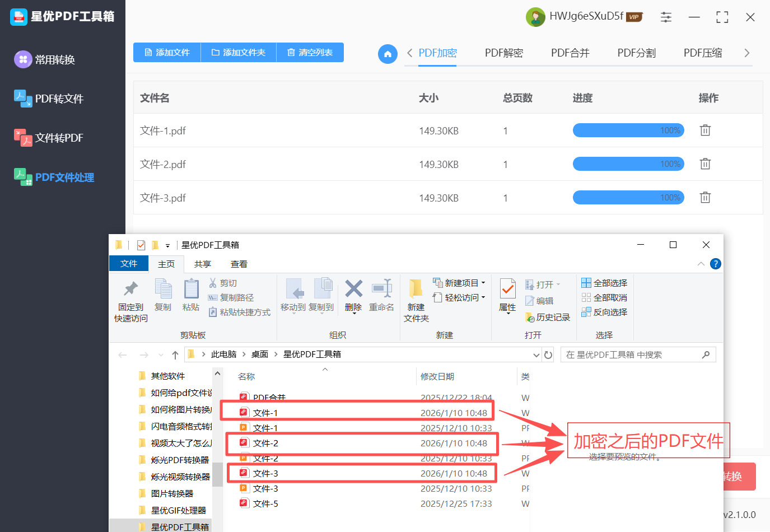Open PDF文件处理 in the sidebar

pyautogui.click(x=54, y=177)
